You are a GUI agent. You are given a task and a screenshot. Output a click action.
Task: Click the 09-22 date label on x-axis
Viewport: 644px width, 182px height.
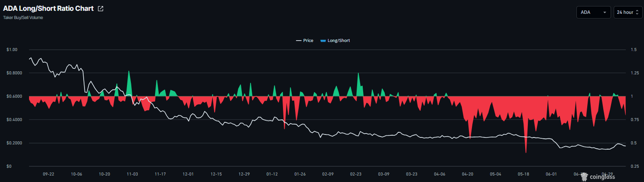[49, 174]
